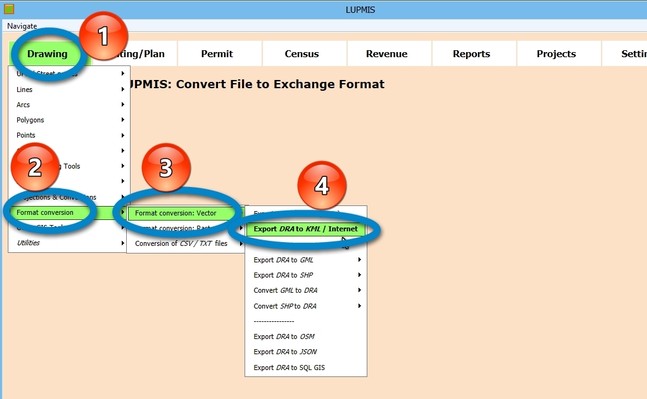Click Export DRA to KML / Internet
Image resolution: width=647 pixels, height=399 pixels.
(x=305, y=229)
